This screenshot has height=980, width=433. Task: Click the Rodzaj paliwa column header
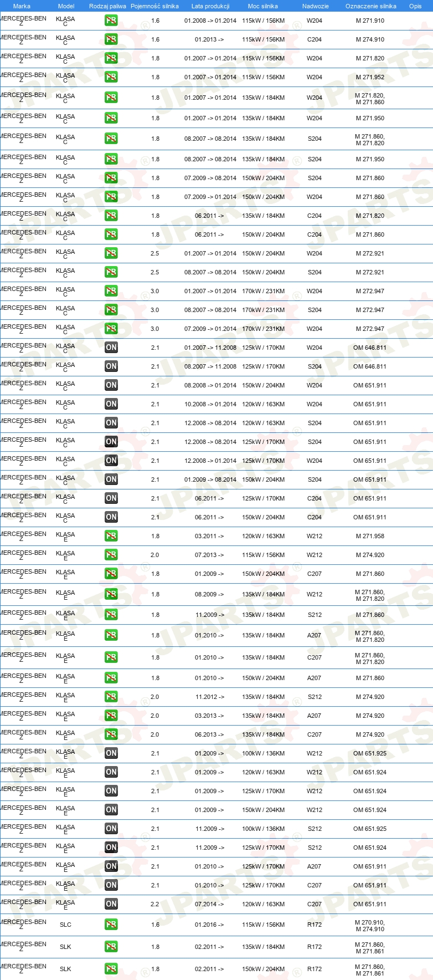(107, 6)
